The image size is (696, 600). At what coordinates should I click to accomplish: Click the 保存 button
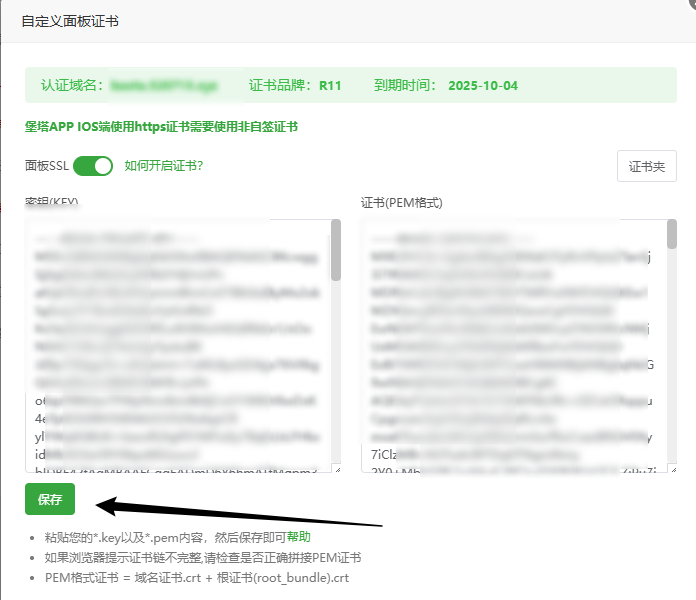point(50,498)
